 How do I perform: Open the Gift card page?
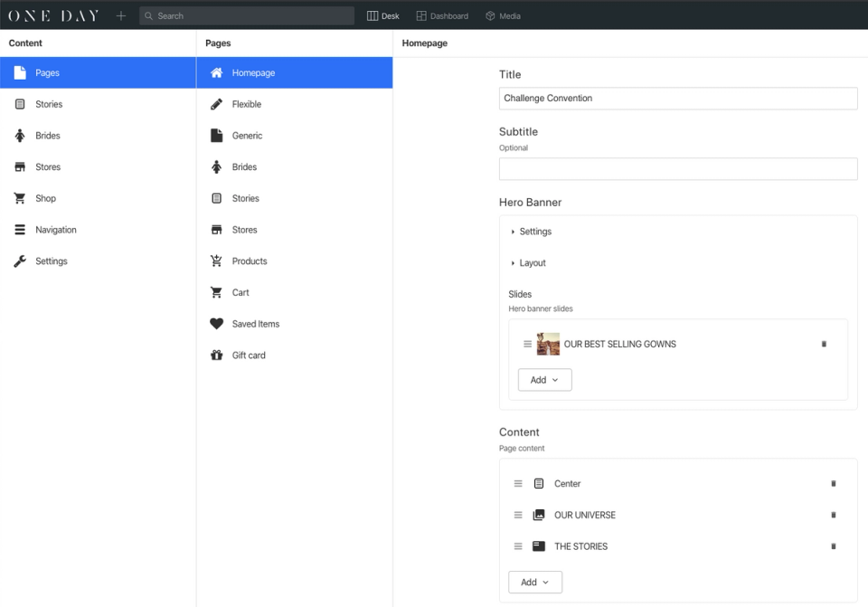click(295, 355)
